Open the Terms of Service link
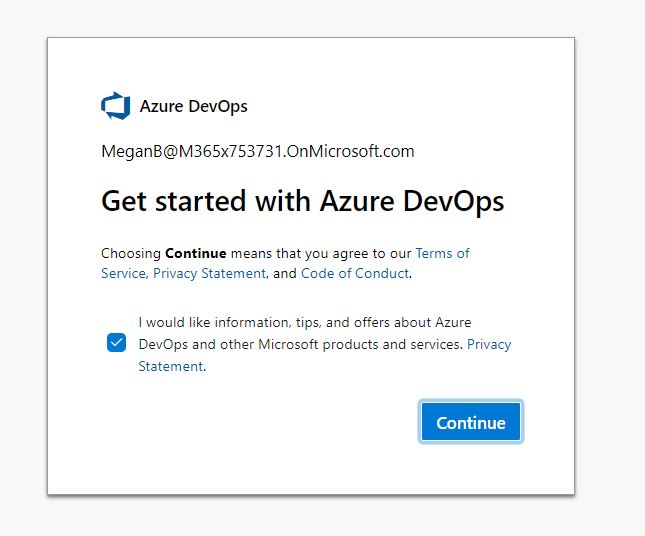Screen dimensions: 645x536 442,253
